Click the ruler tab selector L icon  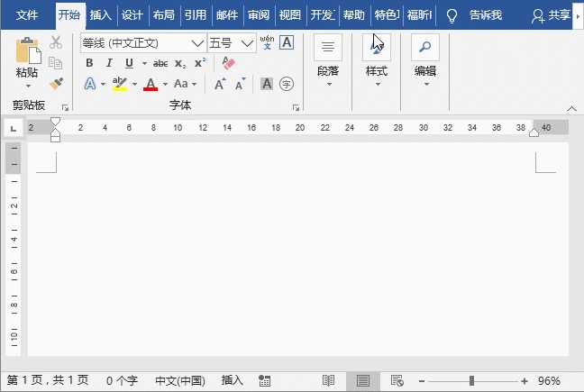[x=14, y=129]
